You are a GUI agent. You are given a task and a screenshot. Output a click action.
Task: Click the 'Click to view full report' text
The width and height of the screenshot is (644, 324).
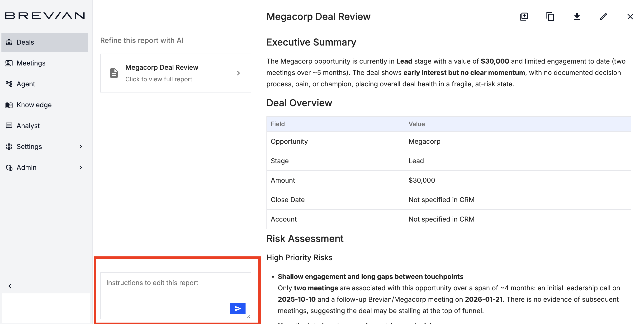pyautogui.click(x=158, y=79)
